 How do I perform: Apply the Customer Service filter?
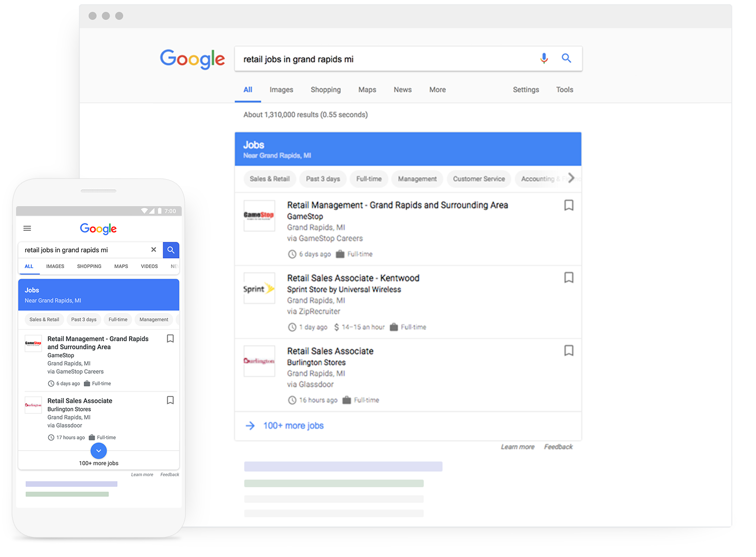[478, 179]
